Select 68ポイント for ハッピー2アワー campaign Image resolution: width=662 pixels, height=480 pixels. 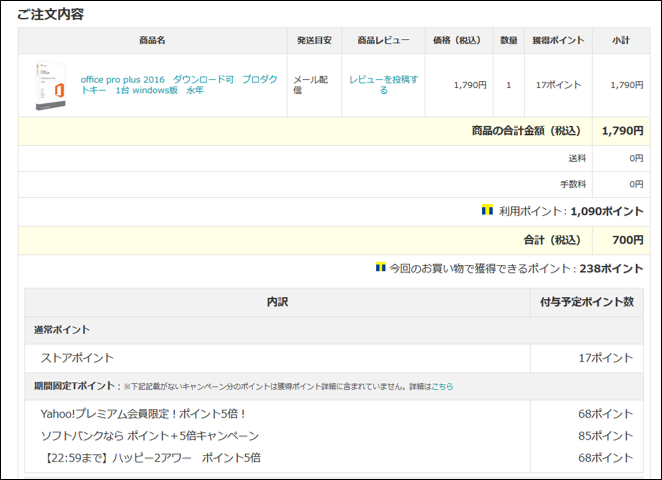click(x=605, y=458)
